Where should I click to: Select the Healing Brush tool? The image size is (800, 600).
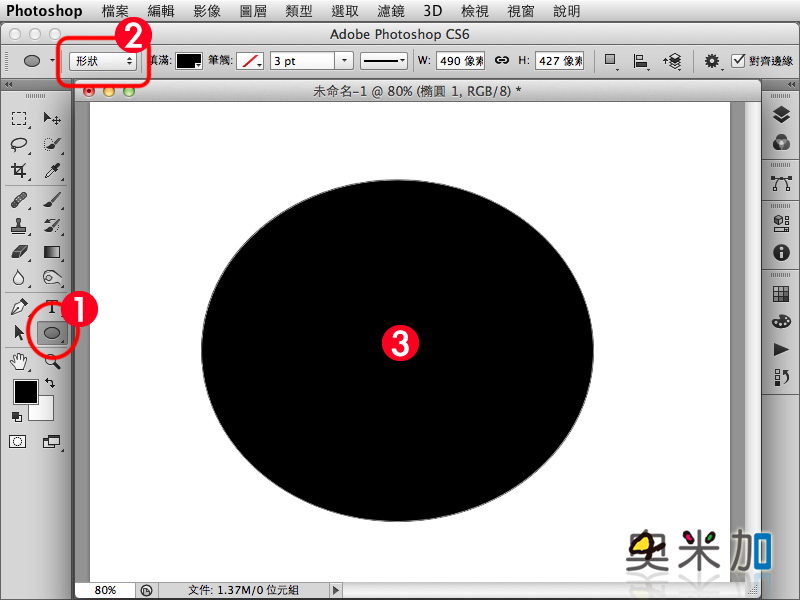tap(19, 200)
